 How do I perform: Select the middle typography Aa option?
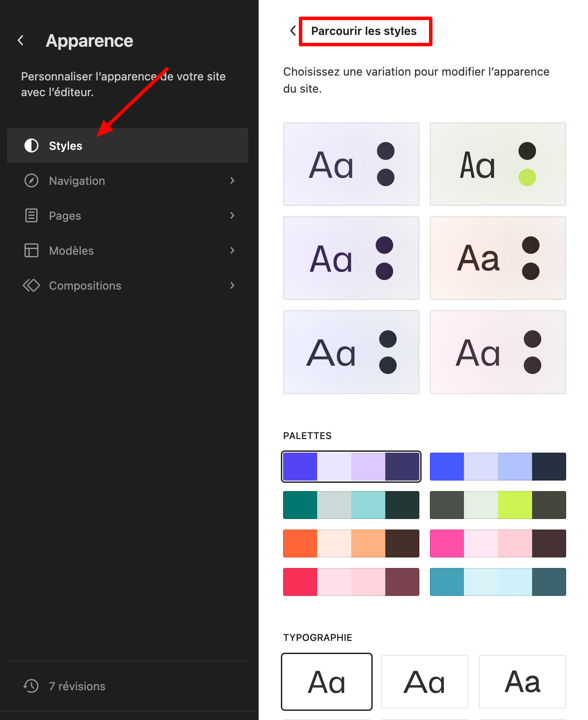425,682
